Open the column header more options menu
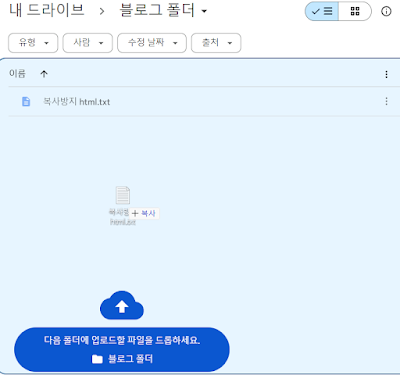The image size is (400, 375). [x=386, y=74]
